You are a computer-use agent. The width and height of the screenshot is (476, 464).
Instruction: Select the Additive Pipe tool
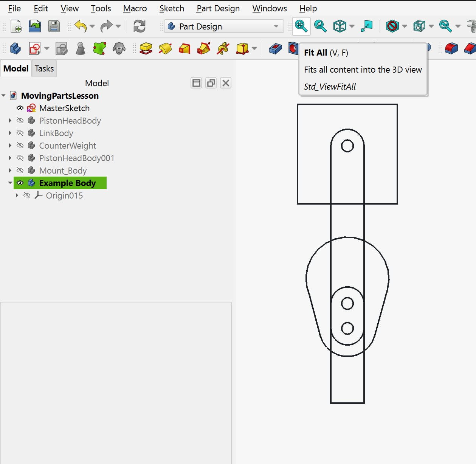click(x=204, y=48)
